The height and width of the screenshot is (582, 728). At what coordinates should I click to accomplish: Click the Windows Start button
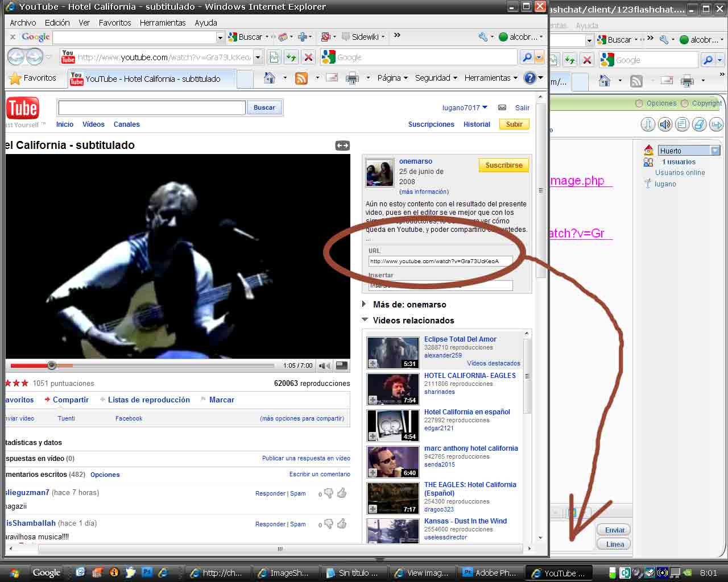click(x=14, y=573)
